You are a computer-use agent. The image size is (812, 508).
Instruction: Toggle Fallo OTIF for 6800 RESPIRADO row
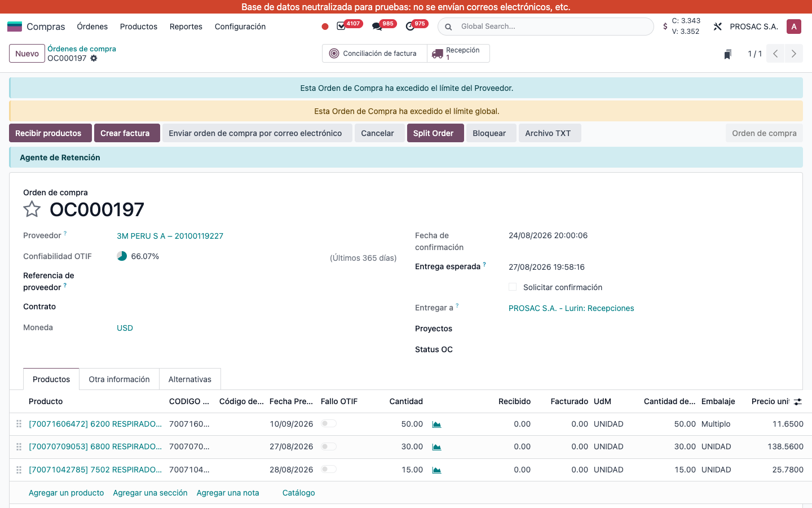pyautogui.click(x=329, y=446)
